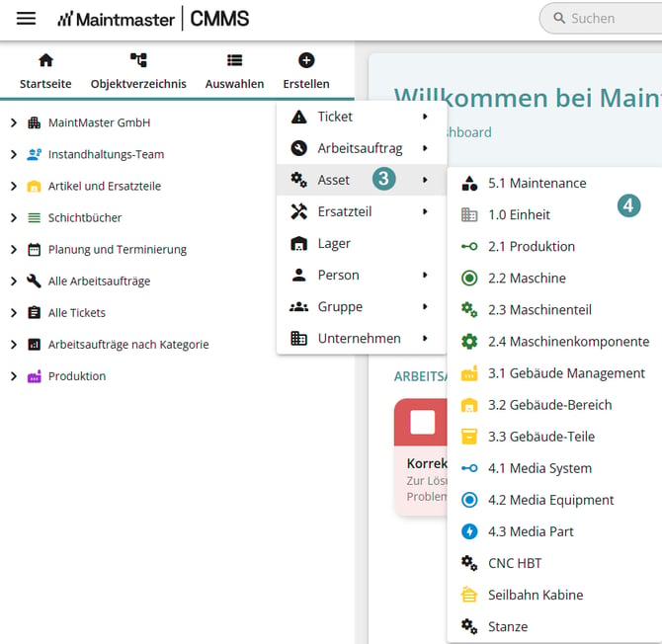The image size is (662, 644).
Task: Select 3.3 Gebäude-Teile asset type
Action: tap(554, 437)
